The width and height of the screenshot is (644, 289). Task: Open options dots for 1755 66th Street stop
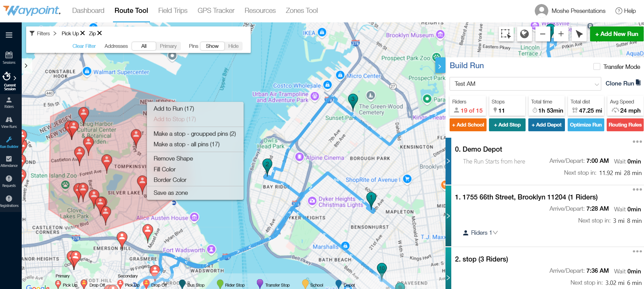click(637, 190)
